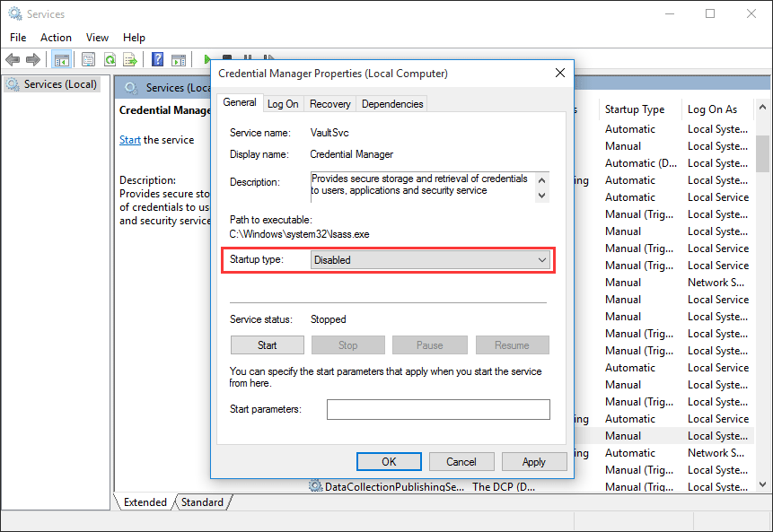Close the Credential Manager Properties dialog
The image size is (773, 532).
[560, 73]
